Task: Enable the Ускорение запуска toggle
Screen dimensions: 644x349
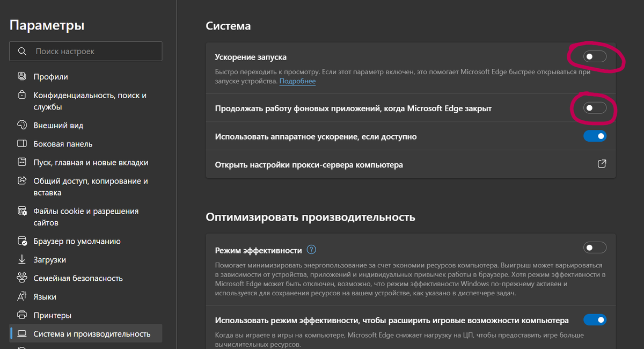Action: [x=595, y=56]
